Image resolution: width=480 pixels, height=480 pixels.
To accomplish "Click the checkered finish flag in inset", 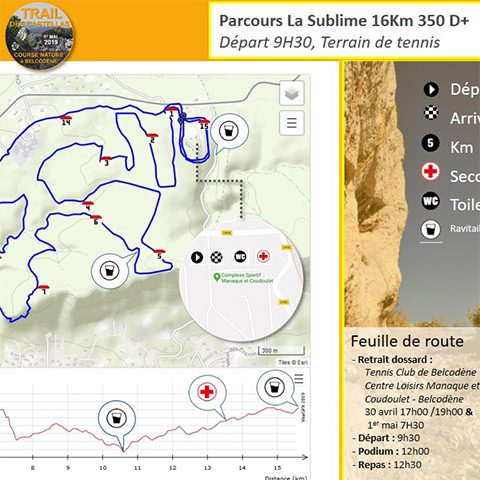I will 217,257.
